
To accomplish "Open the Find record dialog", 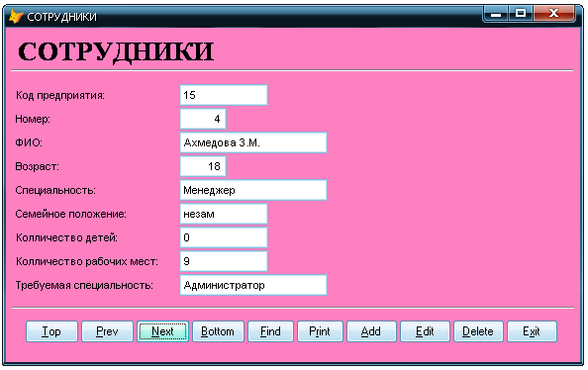I will [270, 331].
